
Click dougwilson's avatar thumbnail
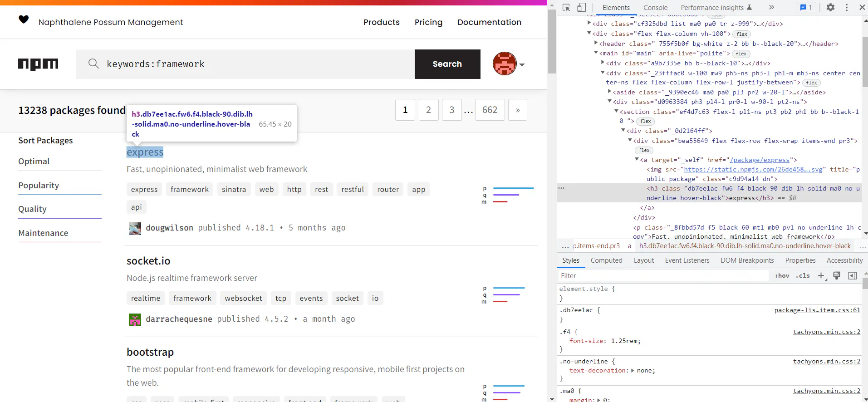[135, 229]
